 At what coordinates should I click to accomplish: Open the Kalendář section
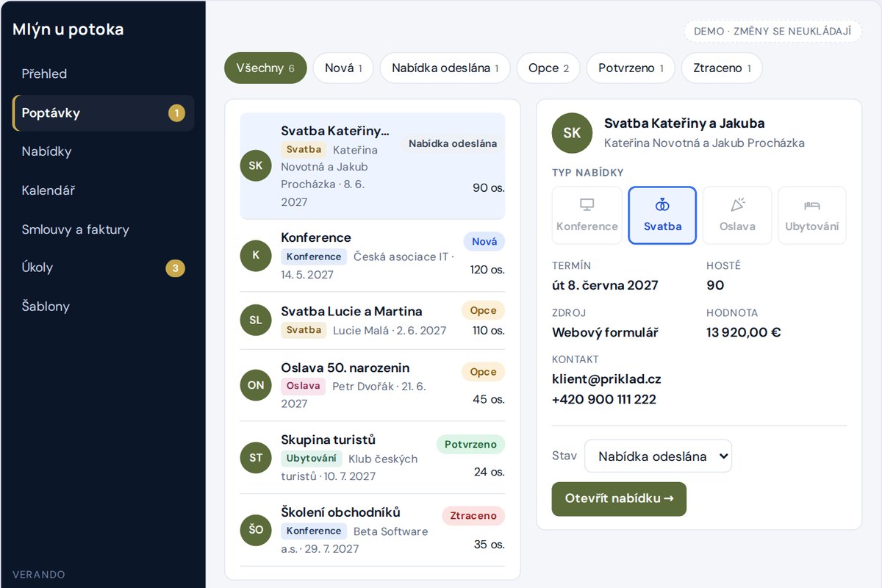coord(104,190)
